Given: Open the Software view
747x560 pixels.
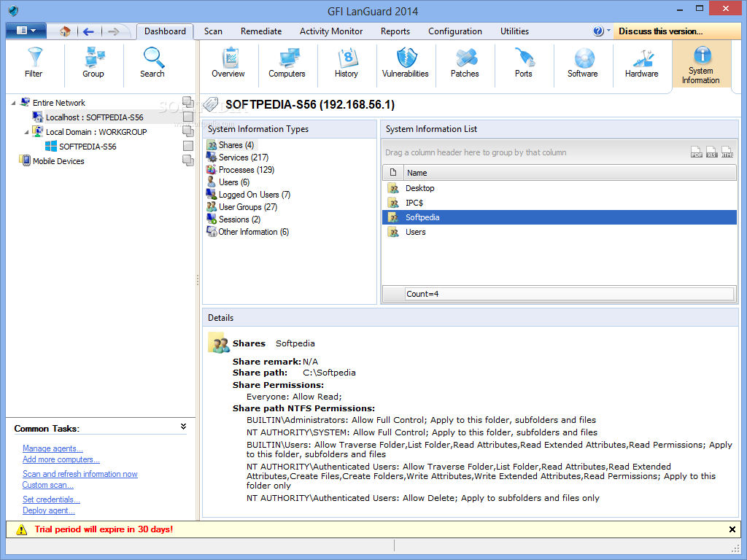Looking at the screenshot, I should click(583, 63).
